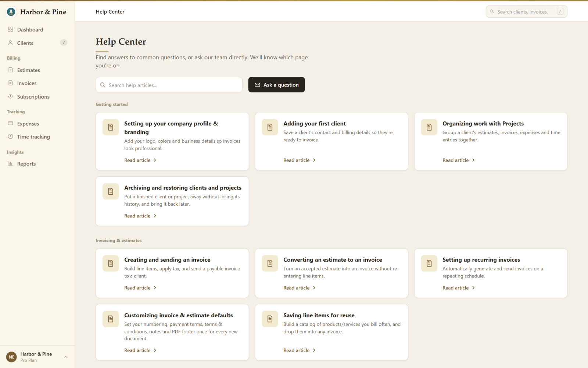Click the Harbor & Pine tree logo

[x=11, y=12]
